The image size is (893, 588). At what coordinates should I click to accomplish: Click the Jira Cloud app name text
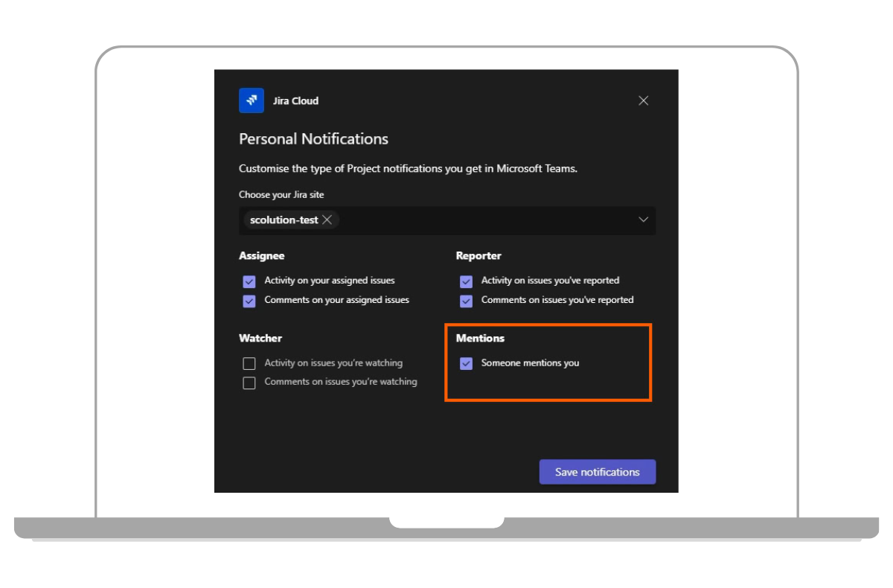295,100
